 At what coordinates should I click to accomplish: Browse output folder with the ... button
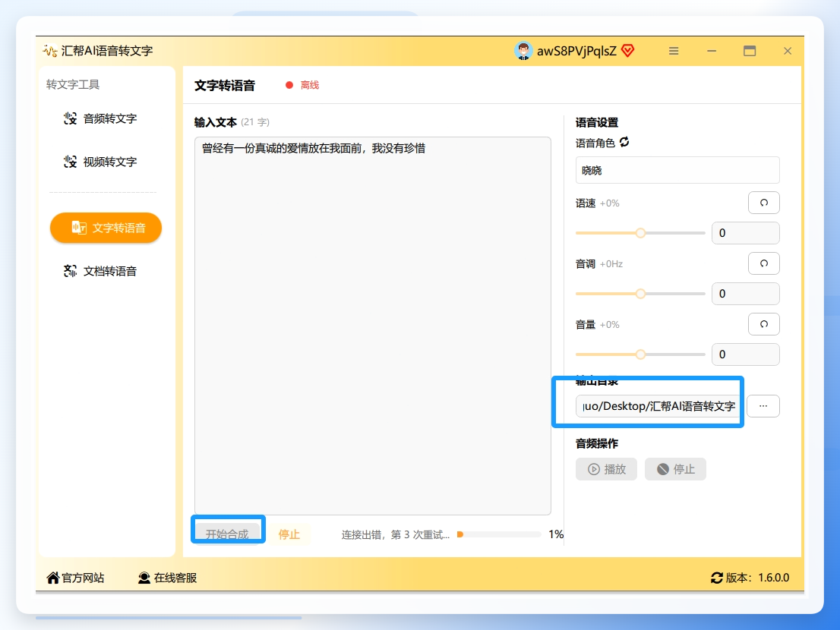763,406
